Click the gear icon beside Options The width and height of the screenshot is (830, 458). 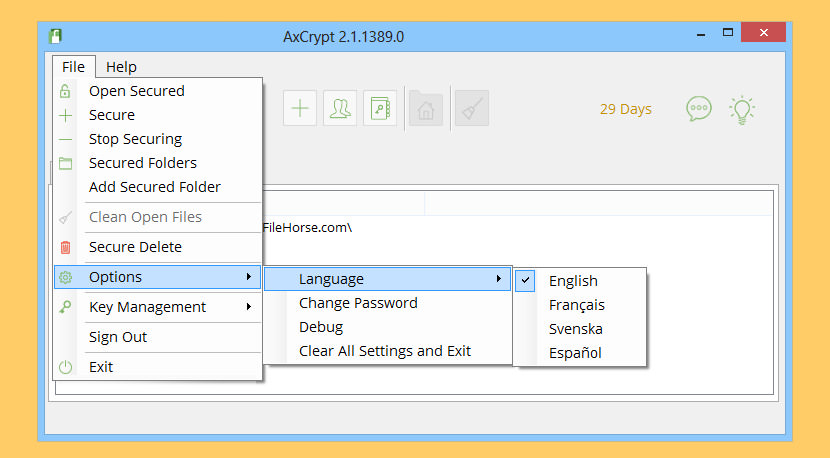coord(65,277)
